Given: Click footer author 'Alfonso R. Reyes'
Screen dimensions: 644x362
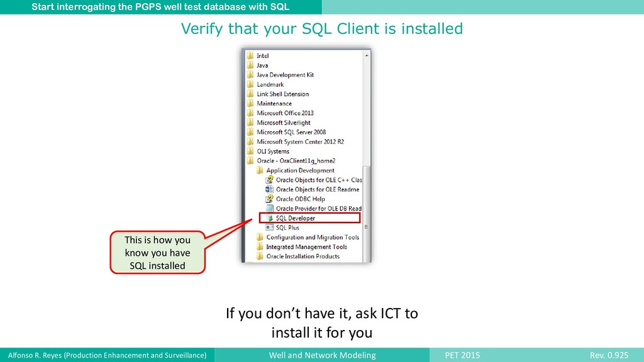Looking at the screenshot, I should [x=107, y=355].
